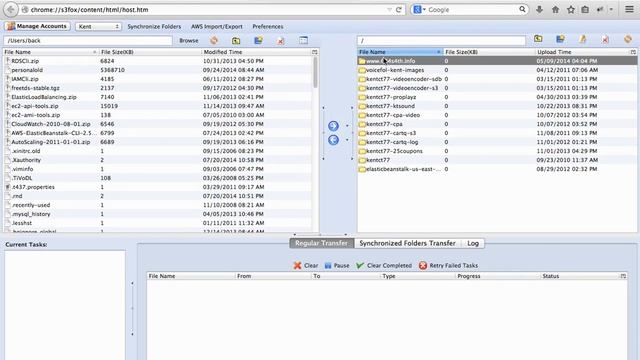Click the local pane window-layout icon

pos(303,40)
